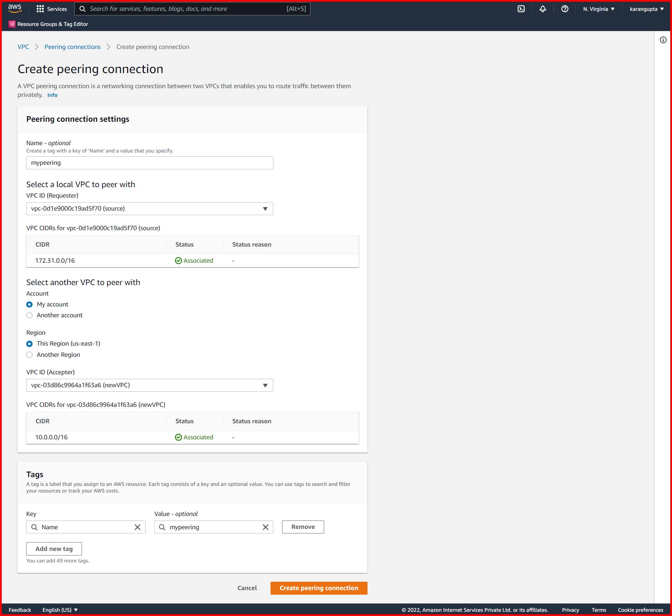
Task: Open the karangupta account menu
Action: pos(646,9)
